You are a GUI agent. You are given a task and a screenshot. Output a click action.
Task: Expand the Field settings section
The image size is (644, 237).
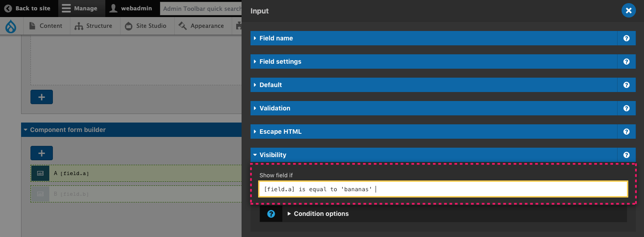tap(434, 61)
